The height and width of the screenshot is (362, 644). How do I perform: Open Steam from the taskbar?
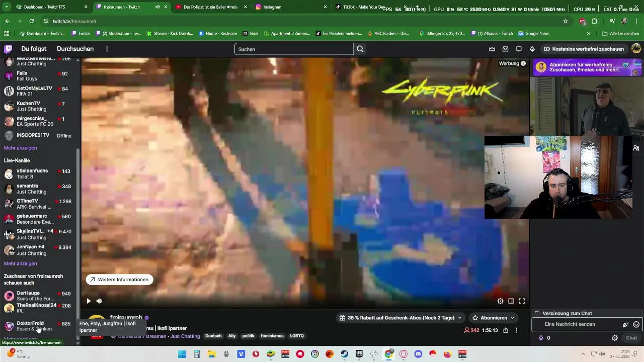[345, 354]
